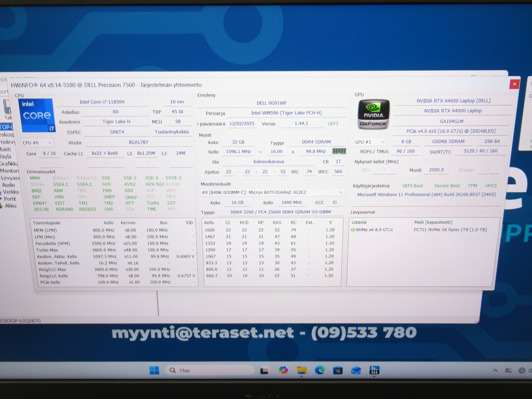Click the Kaksoiskanava memory mode value
This screenshot has width=532, height=399.
[268, 162]
